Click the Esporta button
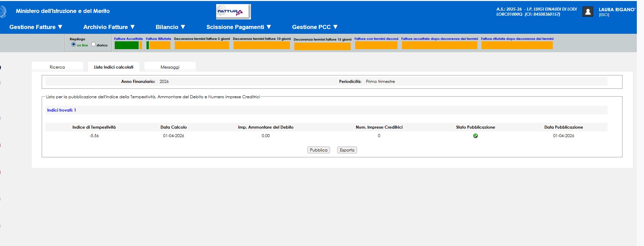Screen dimensions: 644x246 coord(347,150)
